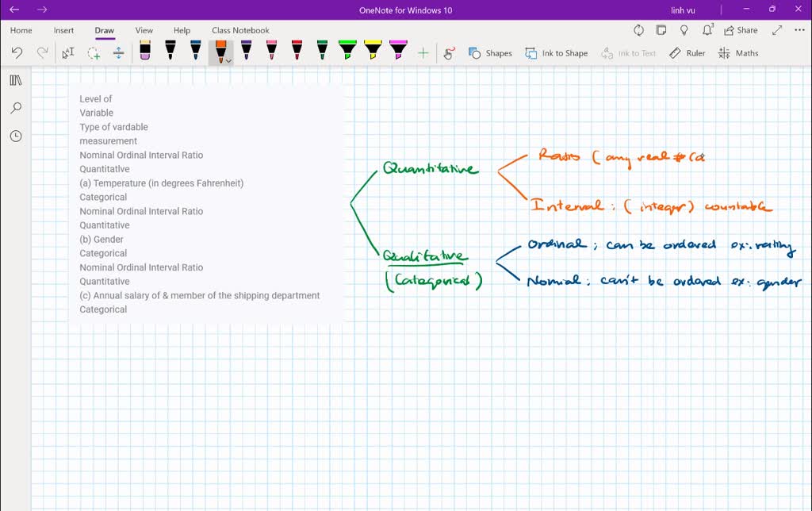Open the Class Notebook tab
Image resolution: width=812 pixels, height=511 pixels.
(x=240, y=30)
